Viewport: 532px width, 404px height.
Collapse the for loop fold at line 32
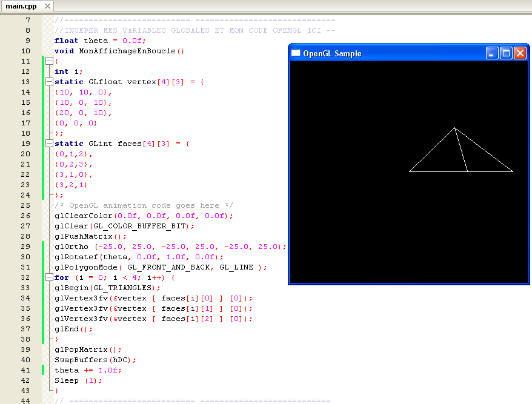click(49, 277)
